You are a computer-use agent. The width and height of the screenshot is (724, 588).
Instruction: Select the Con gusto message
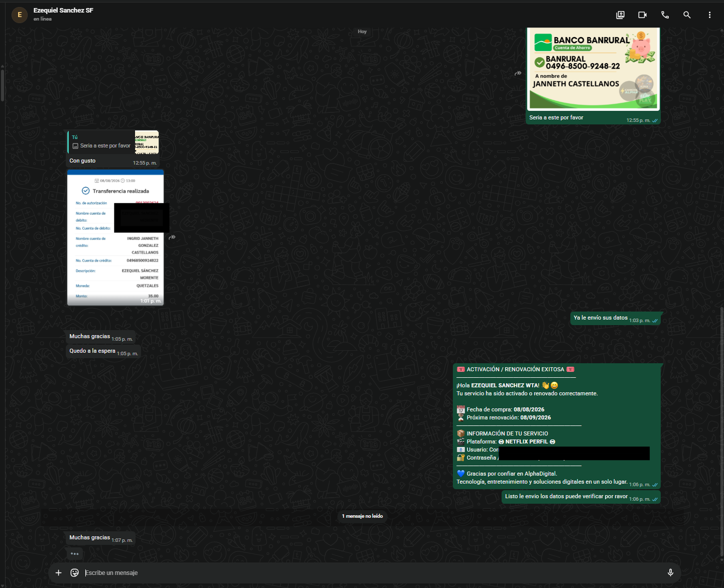[82, 161]
